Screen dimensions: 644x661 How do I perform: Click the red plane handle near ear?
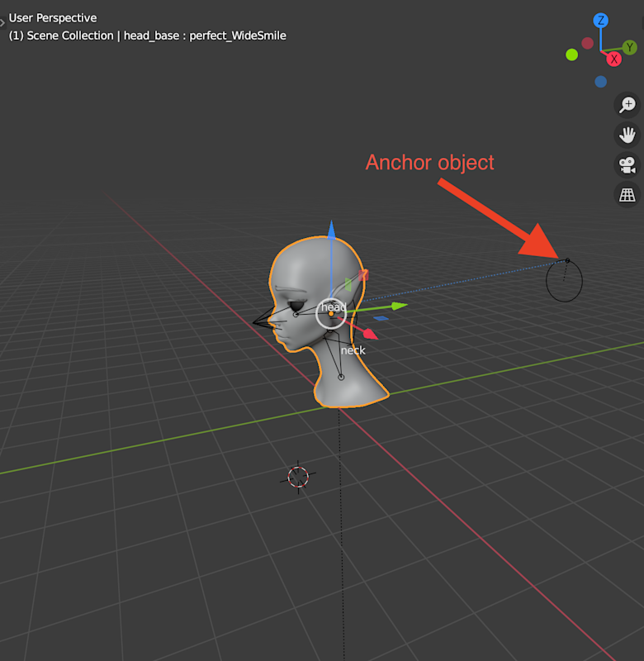(363, 275)
